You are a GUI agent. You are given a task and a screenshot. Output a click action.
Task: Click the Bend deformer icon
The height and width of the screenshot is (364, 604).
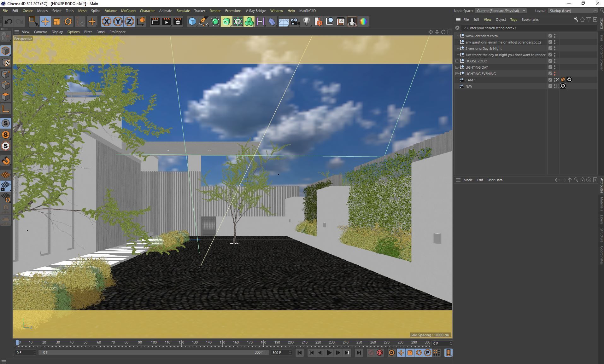pyautogui.click(x=272, y=21)
